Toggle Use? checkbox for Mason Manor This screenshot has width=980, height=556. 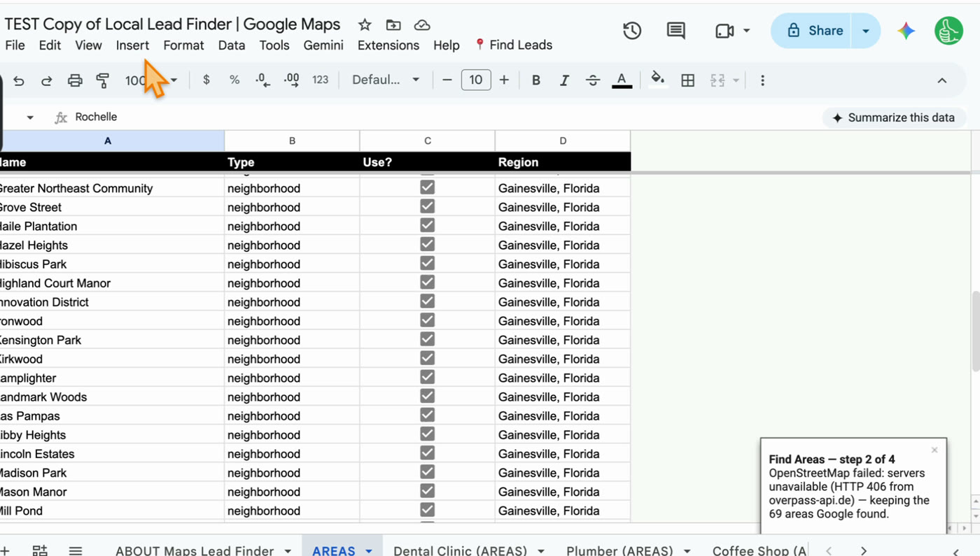tap(427, 491)
